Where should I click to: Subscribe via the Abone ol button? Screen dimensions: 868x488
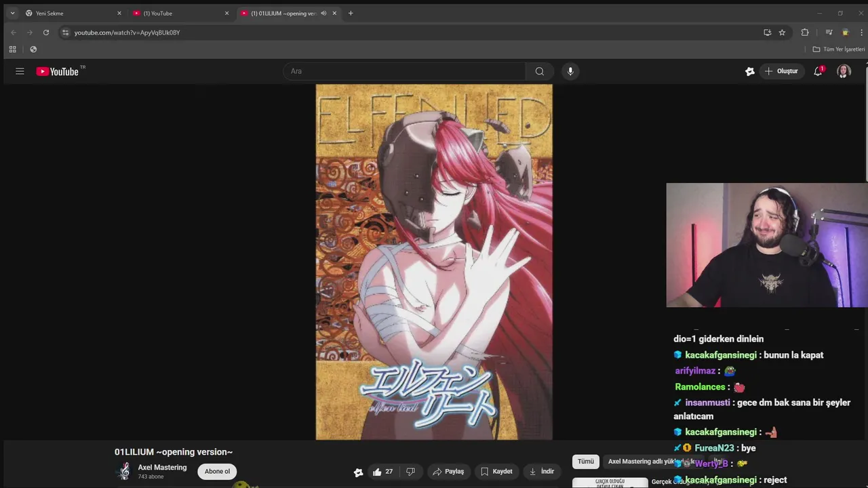[217, 472]
